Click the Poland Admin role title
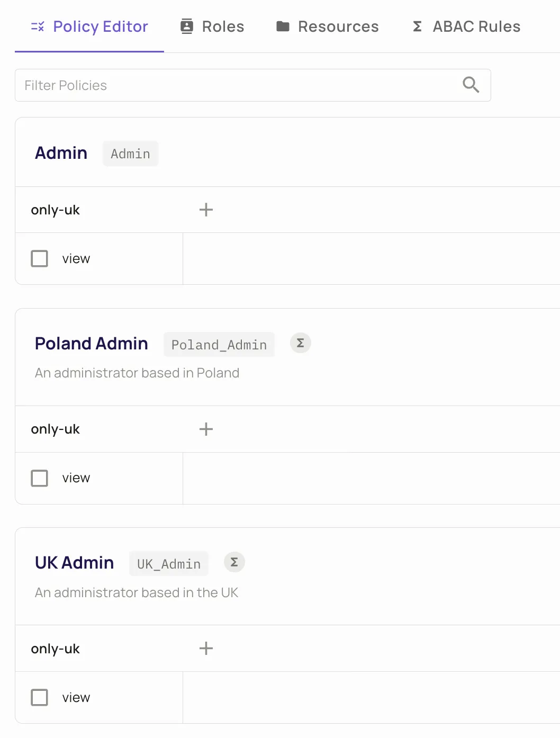 click(92, 344)
